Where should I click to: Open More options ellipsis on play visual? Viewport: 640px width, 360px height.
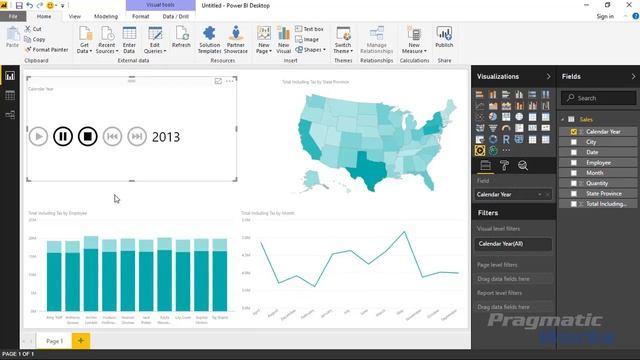tap(229, 81)
